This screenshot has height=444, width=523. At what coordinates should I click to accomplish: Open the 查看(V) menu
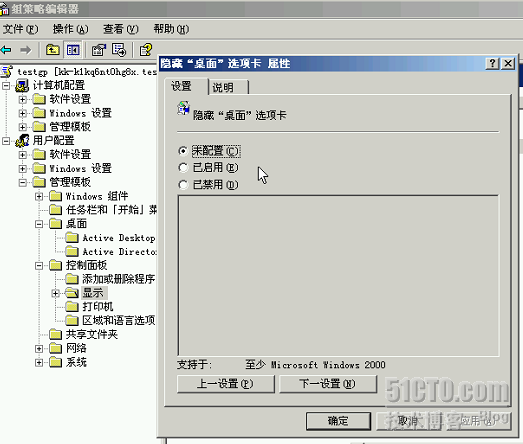(120, 29)
